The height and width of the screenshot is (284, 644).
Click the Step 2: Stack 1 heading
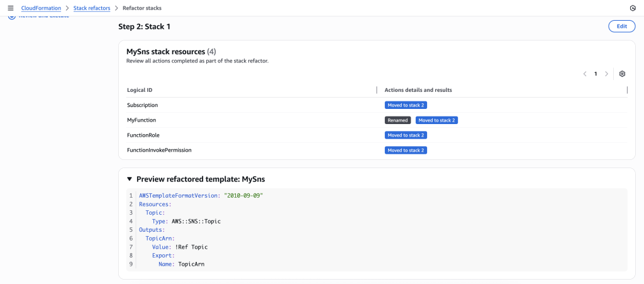click(144, 26)
